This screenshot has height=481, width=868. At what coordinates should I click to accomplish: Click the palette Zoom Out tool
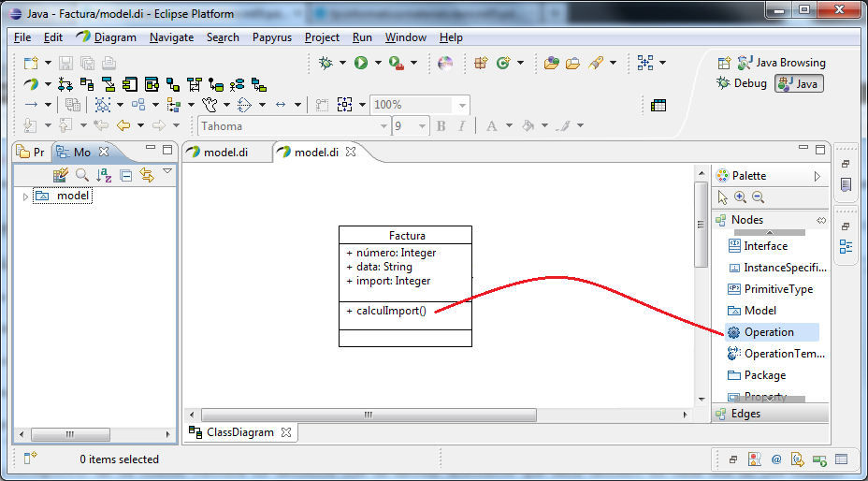pos(758,197)
